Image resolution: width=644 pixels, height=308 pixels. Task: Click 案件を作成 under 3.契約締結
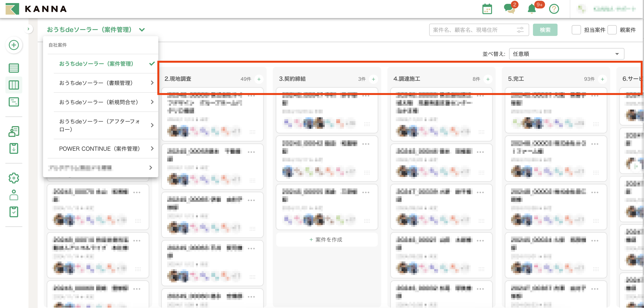coord(326,239)
